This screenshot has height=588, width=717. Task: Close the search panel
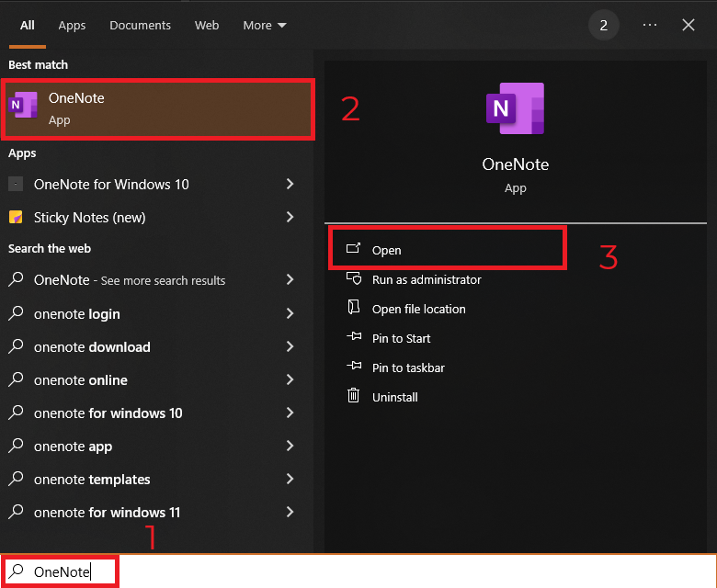(689, 25)
